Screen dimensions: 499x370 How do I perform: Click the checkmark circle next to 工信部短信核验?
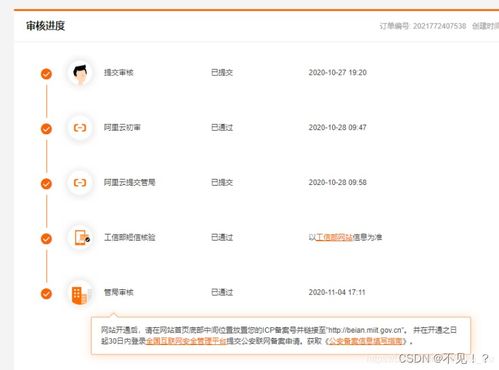tap(46, 239)
